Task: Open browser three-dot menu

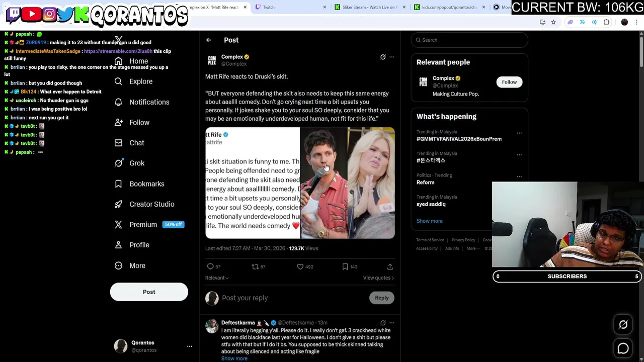Action: 637,22
